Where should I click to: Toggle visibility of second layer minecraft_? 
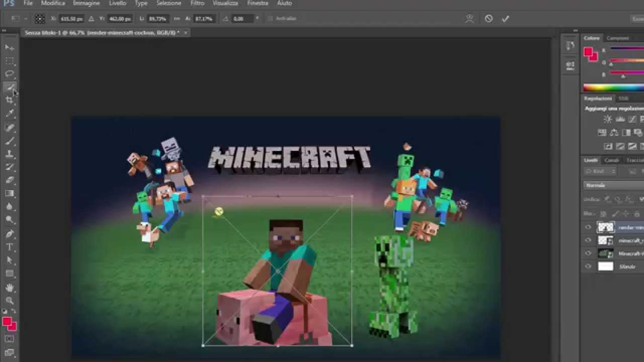tap(588, 240)
